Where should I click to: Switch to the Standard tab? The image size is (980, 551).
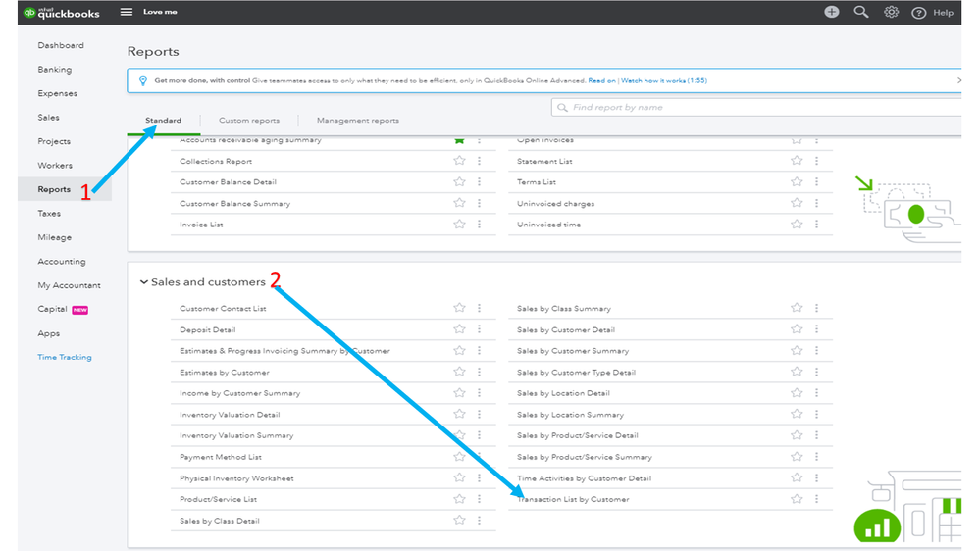[163, 120]
